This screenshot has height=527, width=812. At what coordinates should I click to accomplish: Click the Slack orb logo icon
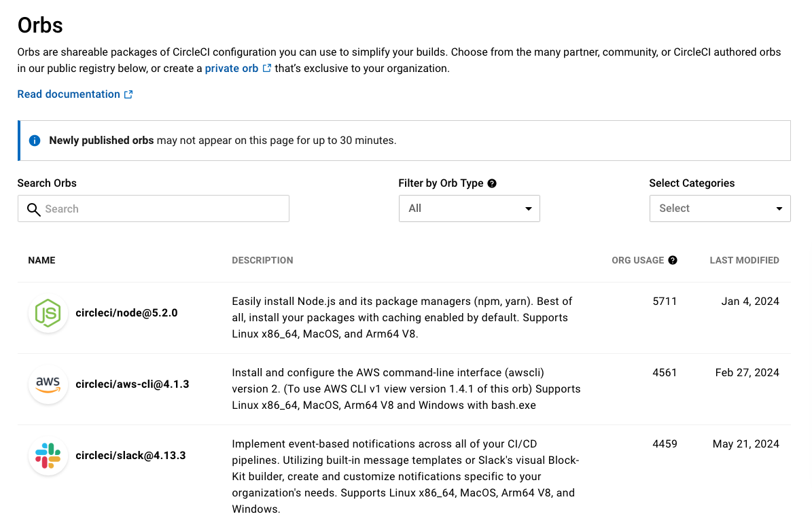click(x=48, y=456)
